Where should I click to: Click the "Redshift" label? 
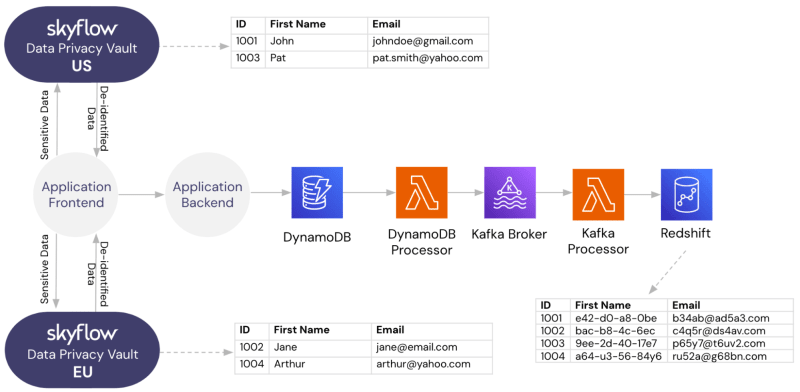coord(686,234)
